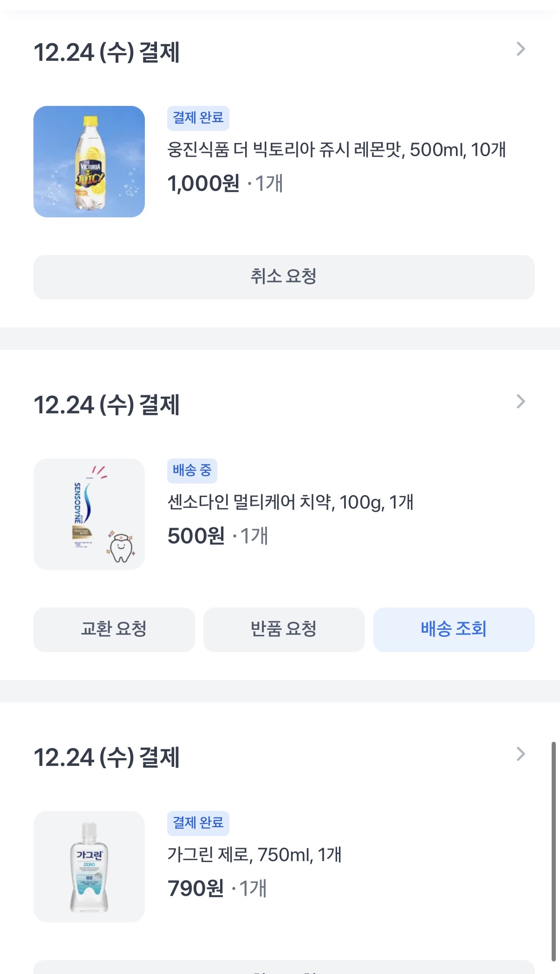The height and width of the screenshot is (974, 560).
Task: Tap the 결제 완료 badge on Garglin order
Action: 198,823
